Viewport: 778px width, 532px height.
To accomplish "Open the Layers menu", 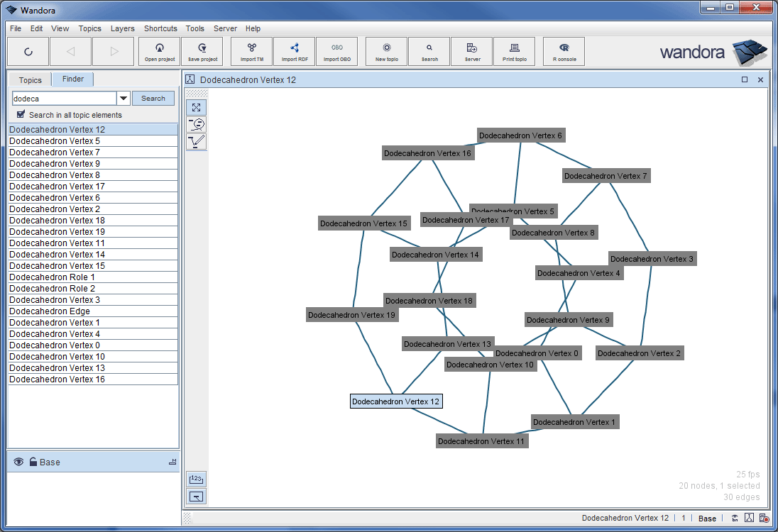I will click(122, 28).
